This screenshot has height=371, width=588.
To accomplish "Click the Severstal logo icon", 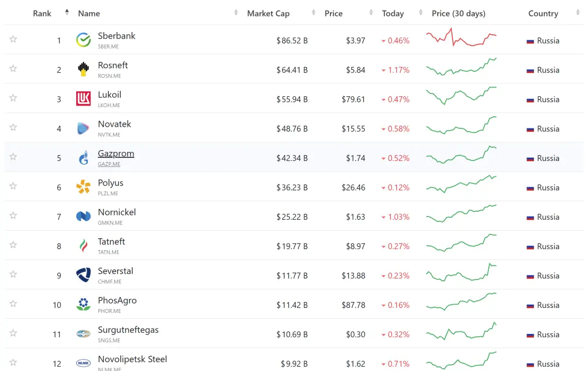I will click(83, 275).
